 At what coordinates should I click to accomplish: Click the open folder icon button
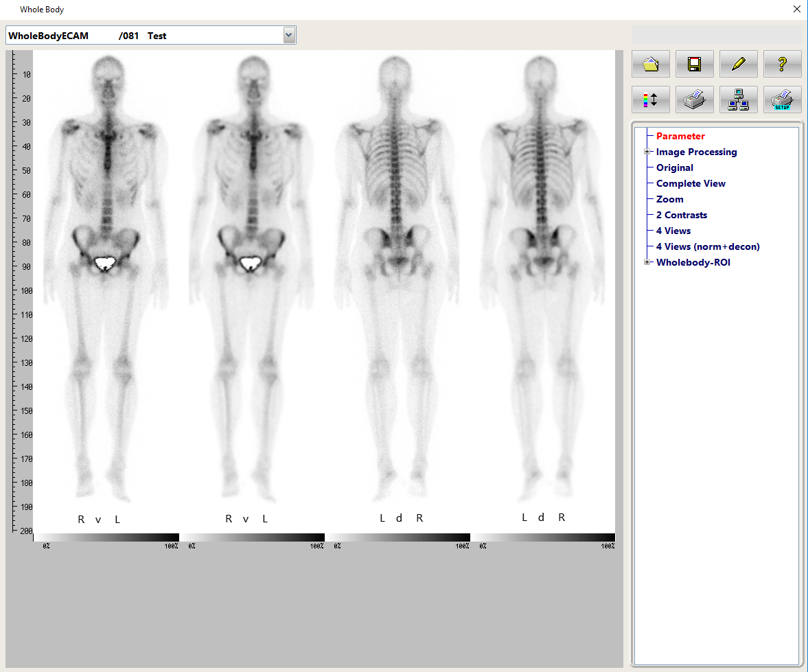(650, 65)
